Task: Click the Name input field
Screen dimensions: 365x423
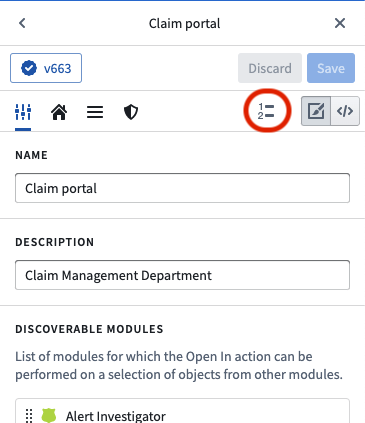Action: (x=182, y=188)
